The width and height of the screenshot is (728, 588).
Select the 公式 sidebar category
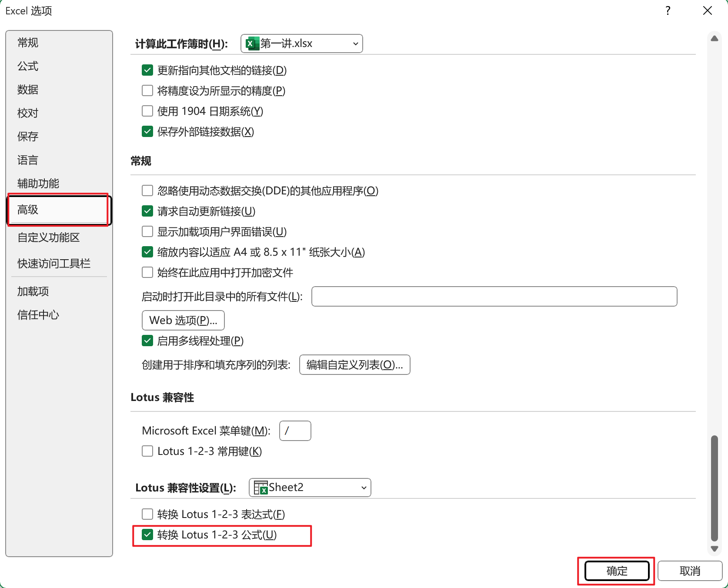coord(27,66)
